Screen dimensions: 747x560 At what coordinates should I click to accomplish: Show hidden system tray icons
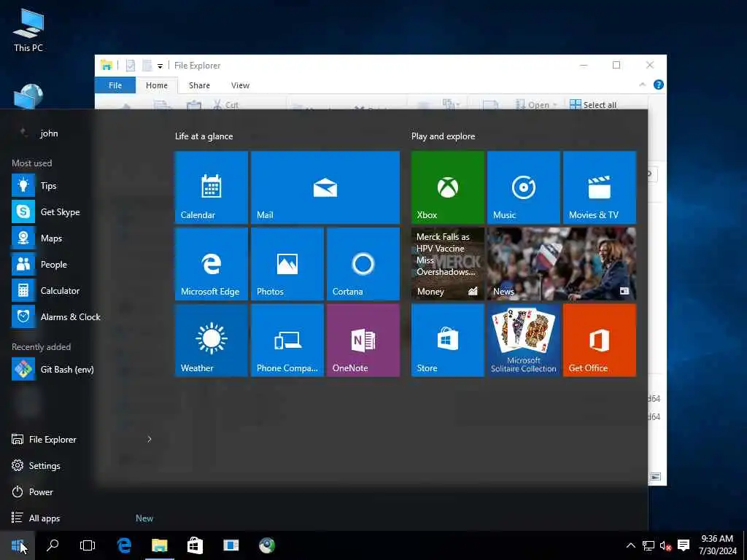(631, 545)
